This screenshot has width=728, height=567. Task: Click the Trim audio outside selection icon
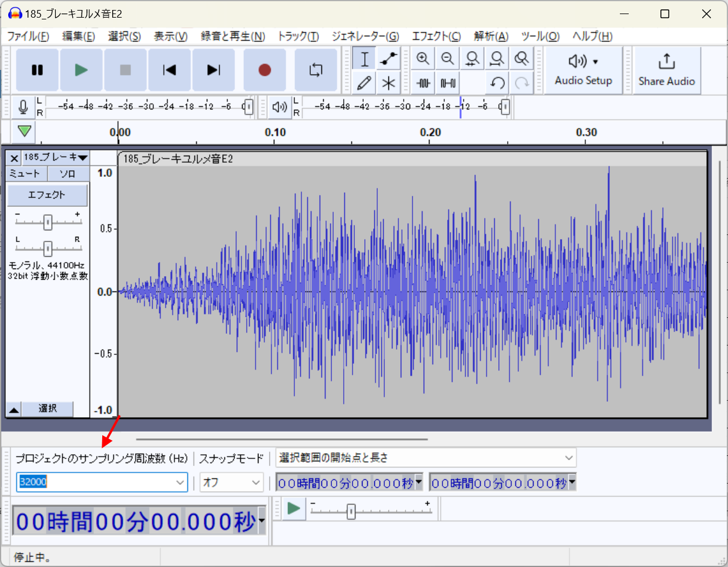pyautogui.click(x=423, y=83)
